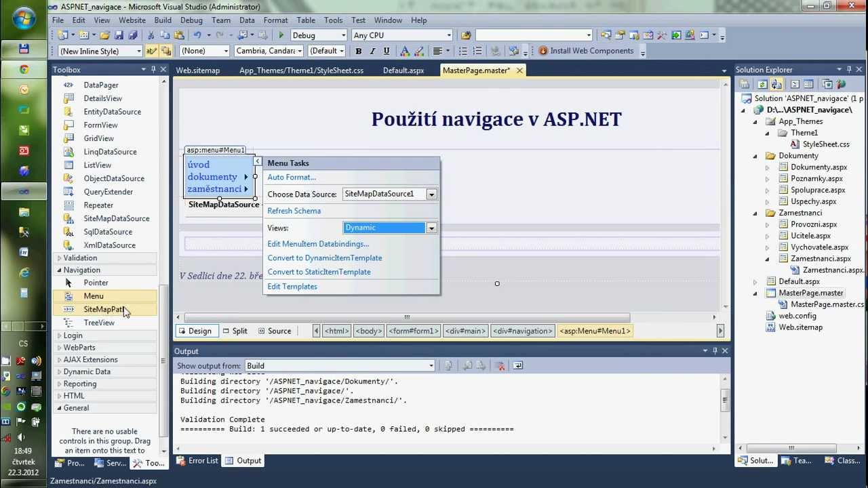
Task: Click the div#navigation breadcrumb tag
Action: [x=522, y=331]
